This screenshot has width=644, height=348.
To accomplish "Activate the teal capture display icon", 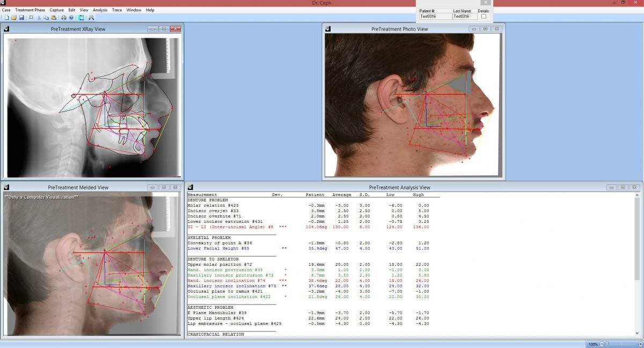I will [x=82, y=18].
